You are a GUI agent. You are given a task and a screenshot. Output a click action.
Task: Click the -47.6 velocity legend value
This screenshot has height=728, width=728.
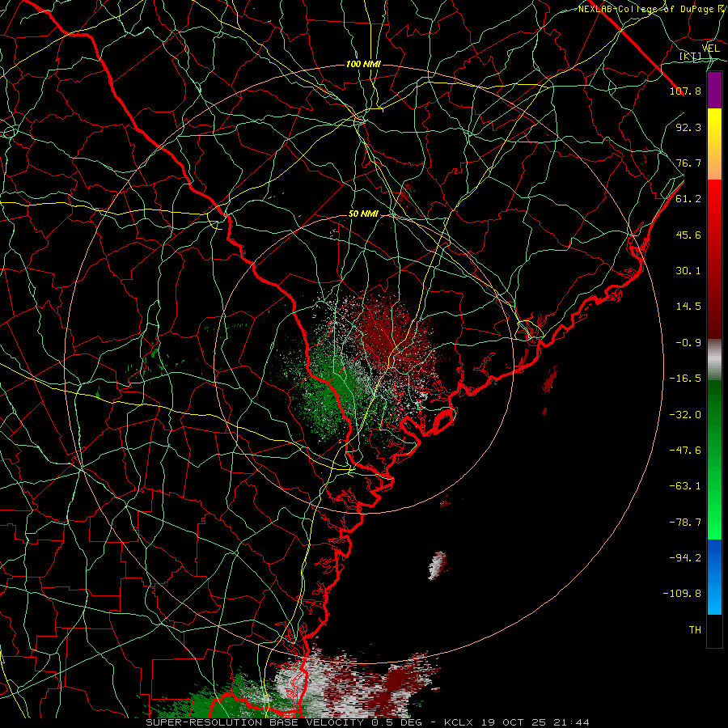[685, 451]
